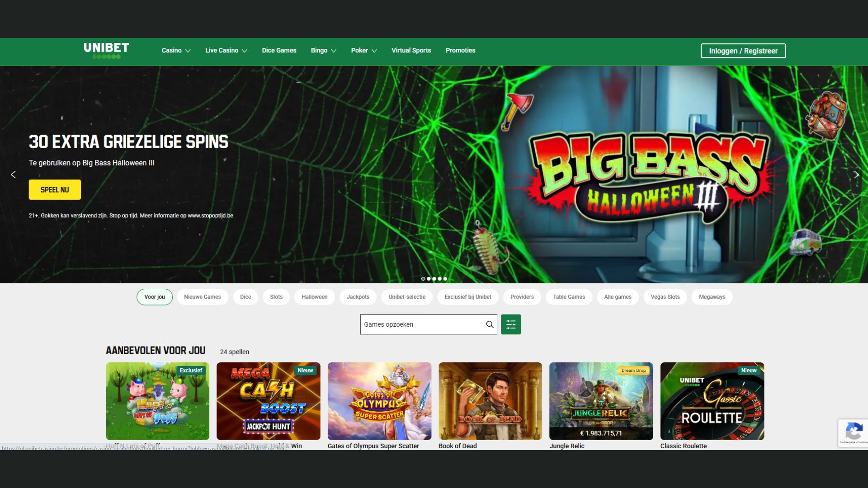Open the Dice Games menu item
868x488 pixels.
pos(279,50)
